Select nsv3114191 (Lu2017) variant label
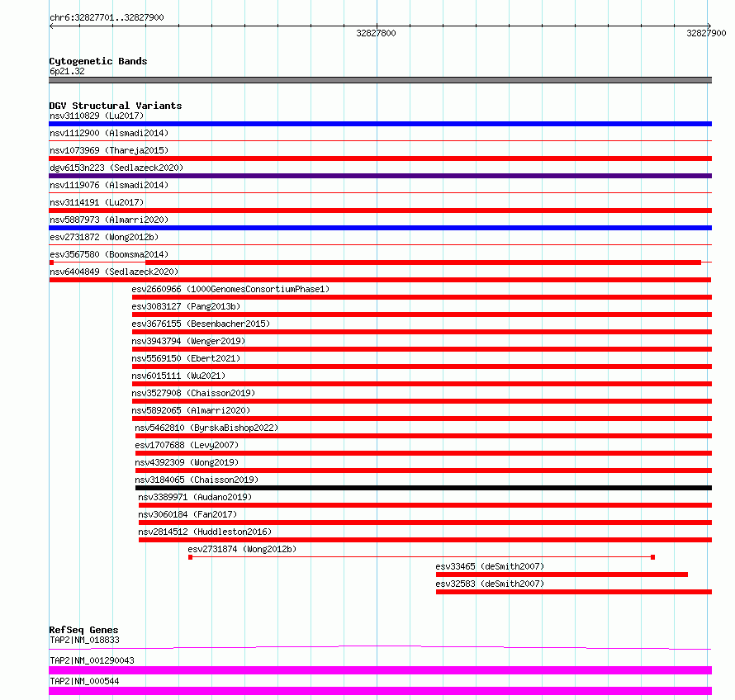 click(97, 202)
